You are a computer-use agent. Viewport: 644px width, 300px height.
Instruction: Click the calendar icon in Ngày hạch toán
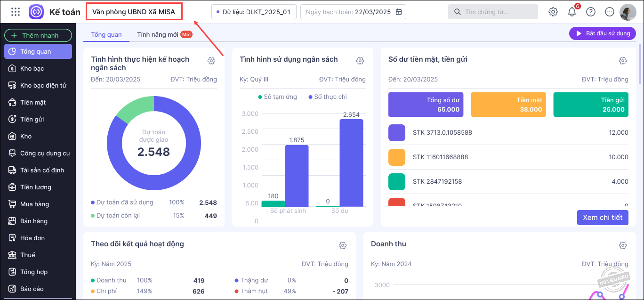coord(399,12)
